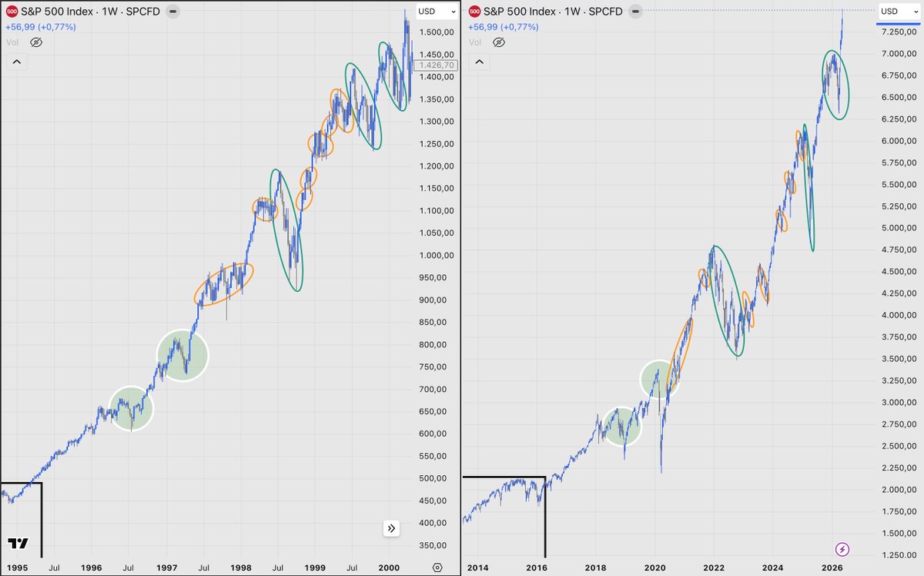Toggle Vol indicator visibility in right chart
The width and height of the screenshot is (924, 576).
pos(497,42)
